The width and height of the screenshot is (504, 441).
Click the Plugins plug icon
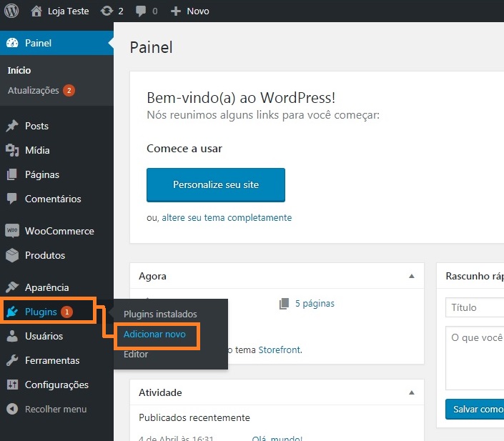12,312
